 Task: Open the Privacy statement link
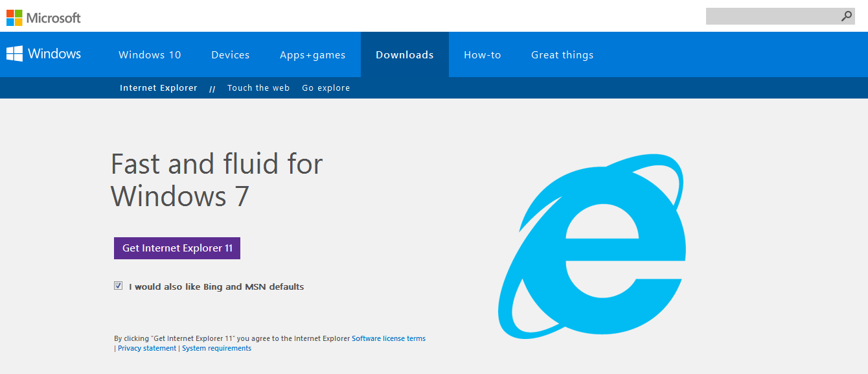point(147,348)
